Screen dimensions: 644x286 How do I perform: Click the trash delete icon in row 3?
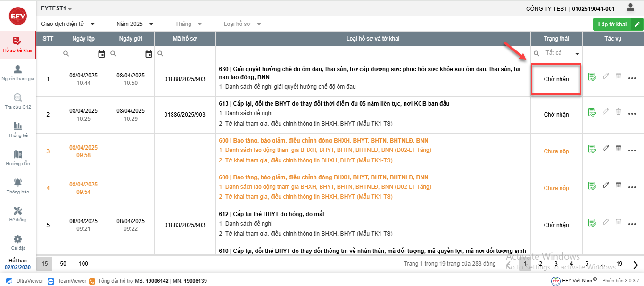point(619,149)
